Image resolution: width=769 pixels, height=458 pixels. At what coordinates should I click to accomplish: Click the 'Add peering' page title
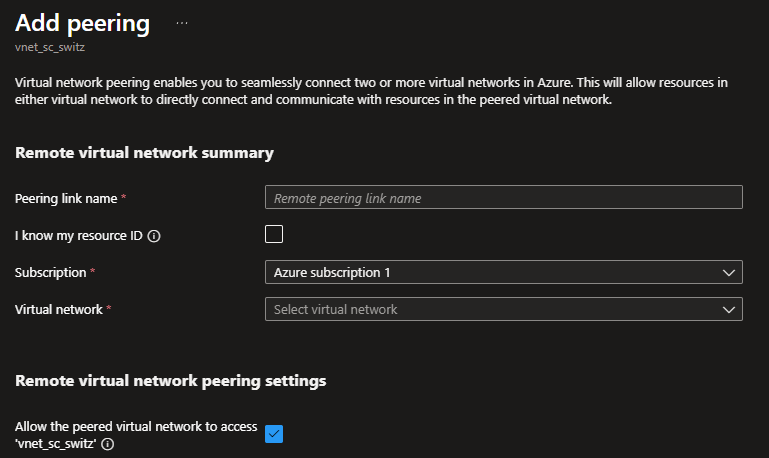(82, 22)
